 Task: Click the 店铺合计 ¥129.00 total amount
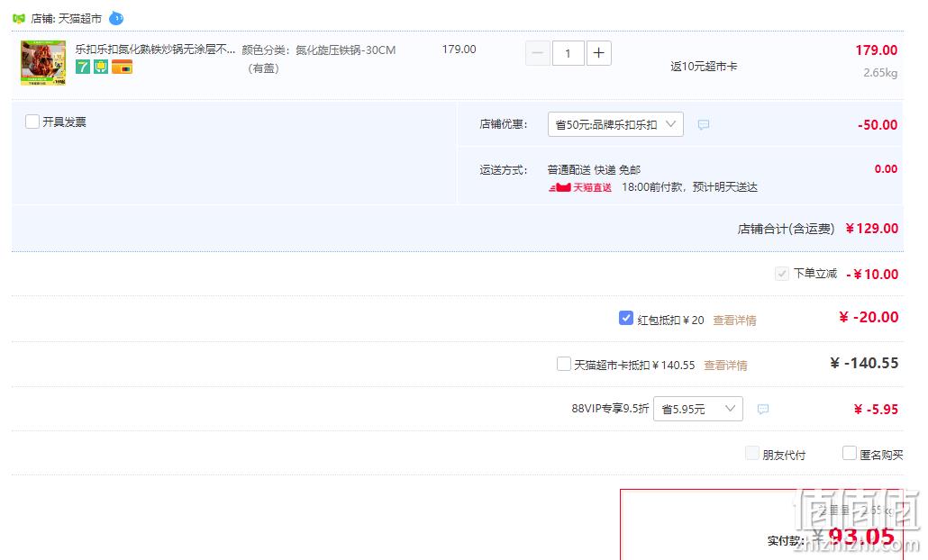(871, 229)
